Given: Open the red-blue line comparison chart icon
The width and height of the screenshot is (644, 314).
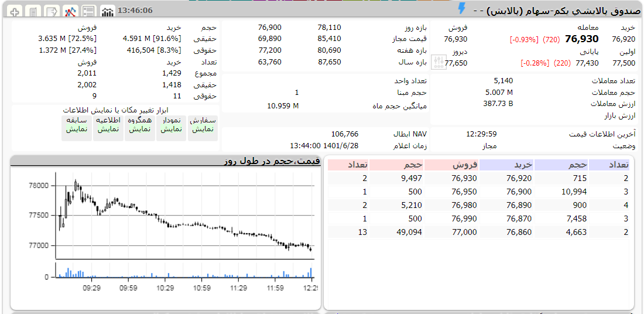Looking at the screenshot, I should pos(71,11).
